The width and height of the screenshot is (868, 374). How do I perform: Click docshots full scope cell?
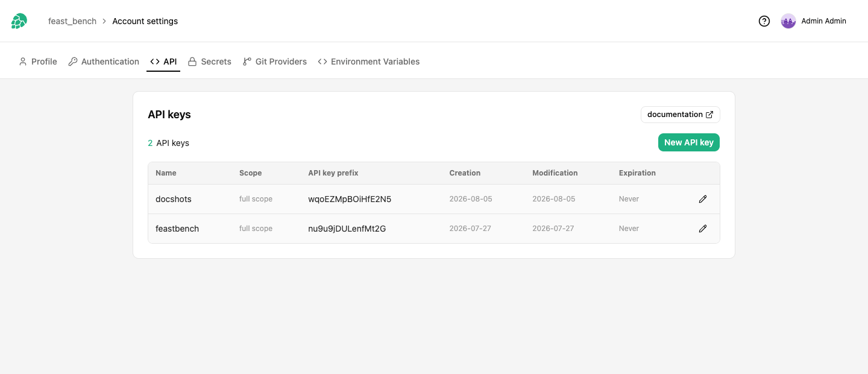click(256, 199)
